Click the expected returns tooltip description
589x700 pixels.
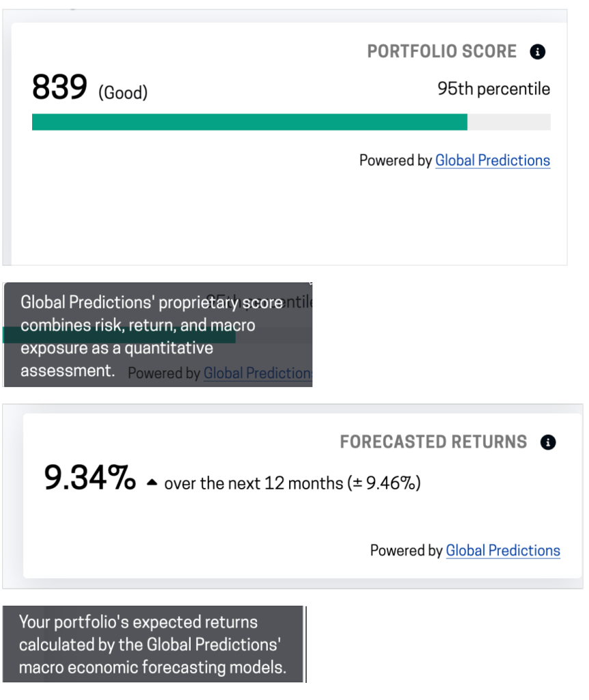point(150,645)
